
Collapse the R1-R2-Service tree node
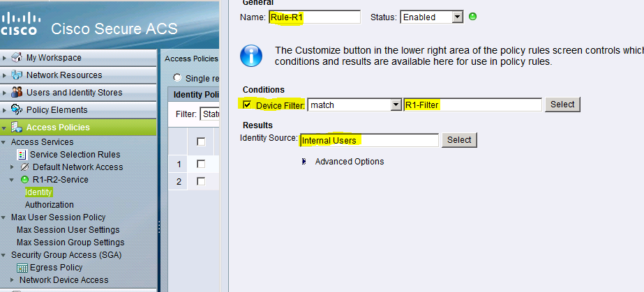click(x=13, y=180)
